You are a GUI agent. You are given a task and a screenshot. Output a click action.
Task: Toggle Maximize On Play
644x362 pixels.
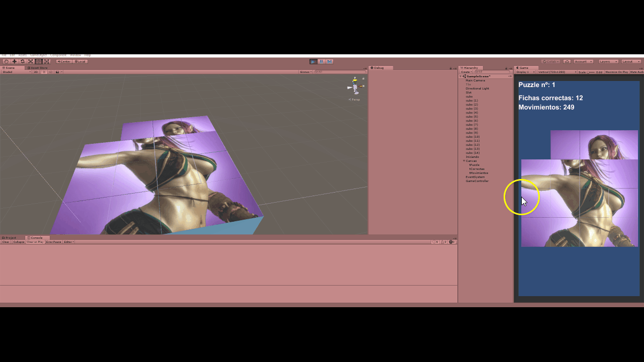click(616, 72)
